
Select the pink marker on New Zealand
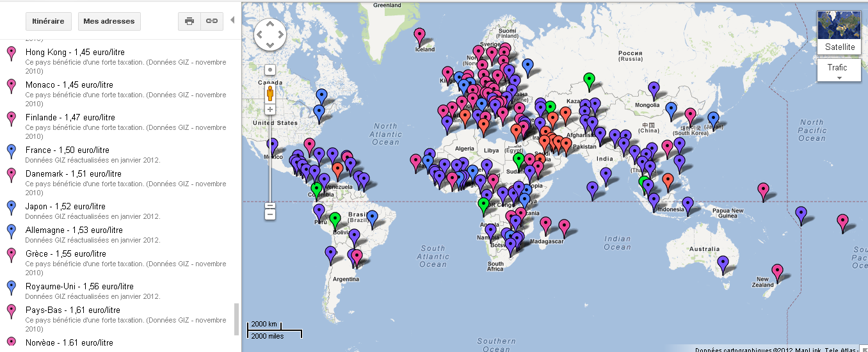pos(777,271)
